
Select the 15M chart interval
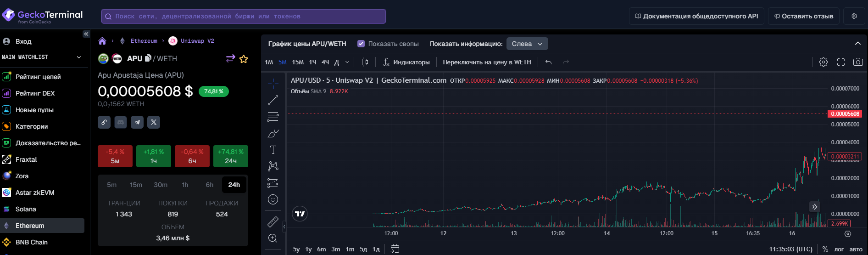click(x=298, y=62)
